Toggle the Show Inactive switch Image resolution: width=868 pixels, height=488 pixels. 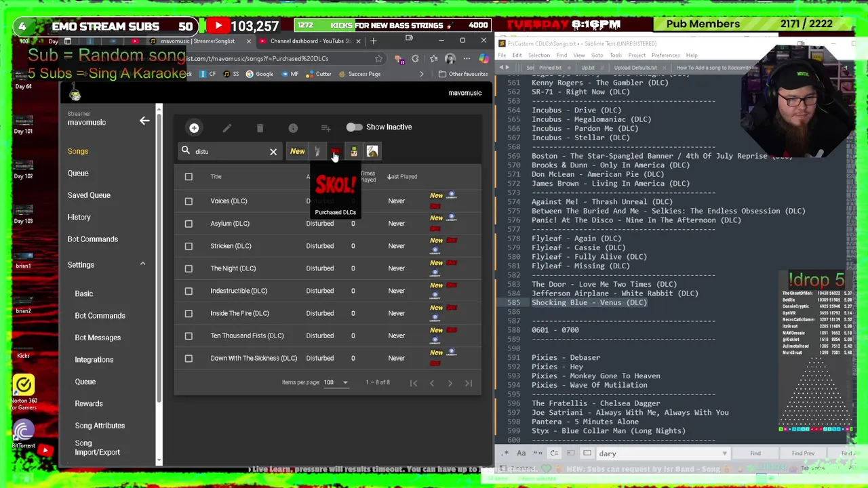[354, 127]
